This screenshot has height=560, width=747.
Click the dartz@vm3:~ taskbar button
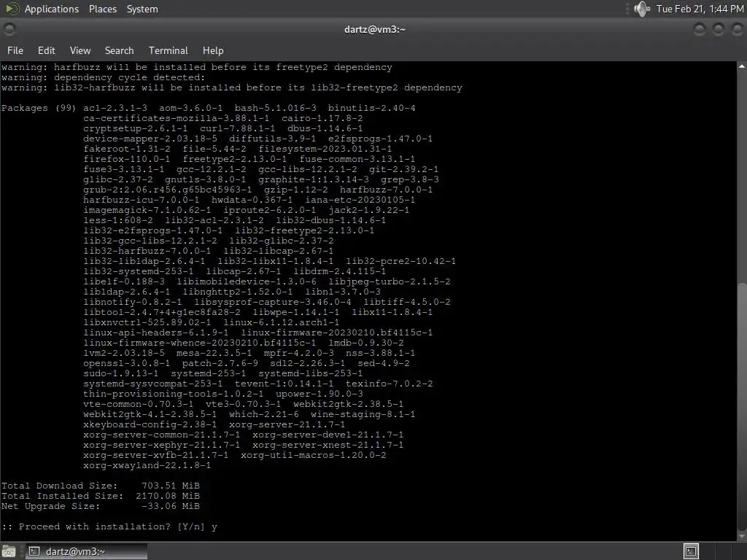pos(86,551)
